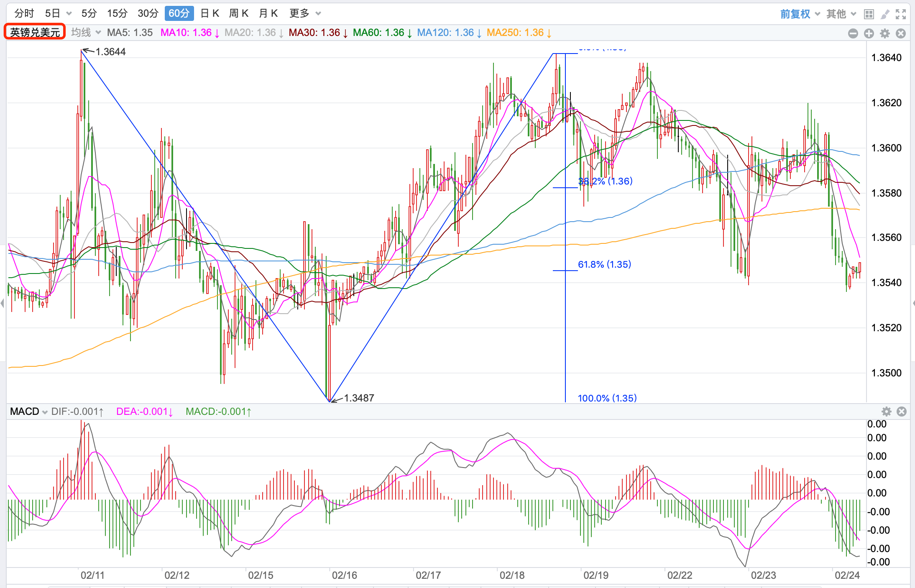Remove moving-average overlay with X icon
The image size is (915, 588).
[x=901, y=33]
